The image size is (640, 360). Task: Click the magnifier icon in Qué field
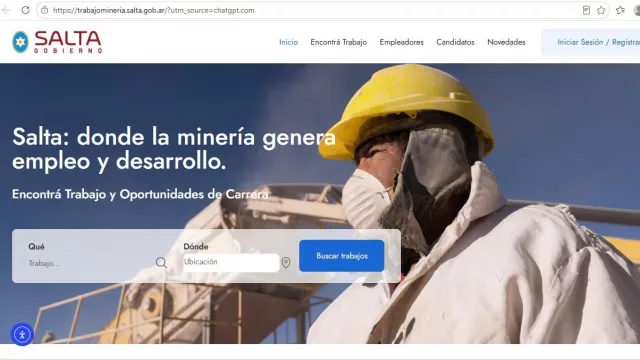point(161,262)
